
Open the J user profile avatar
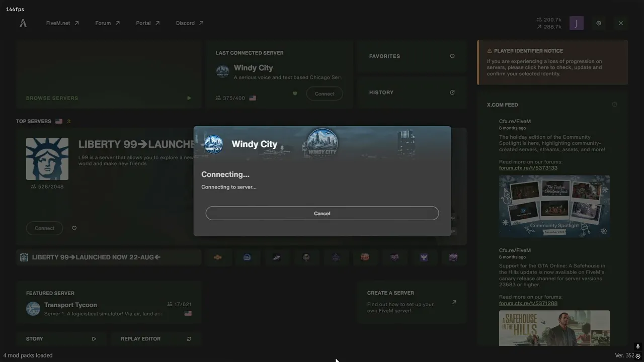(x=577, y=23)
